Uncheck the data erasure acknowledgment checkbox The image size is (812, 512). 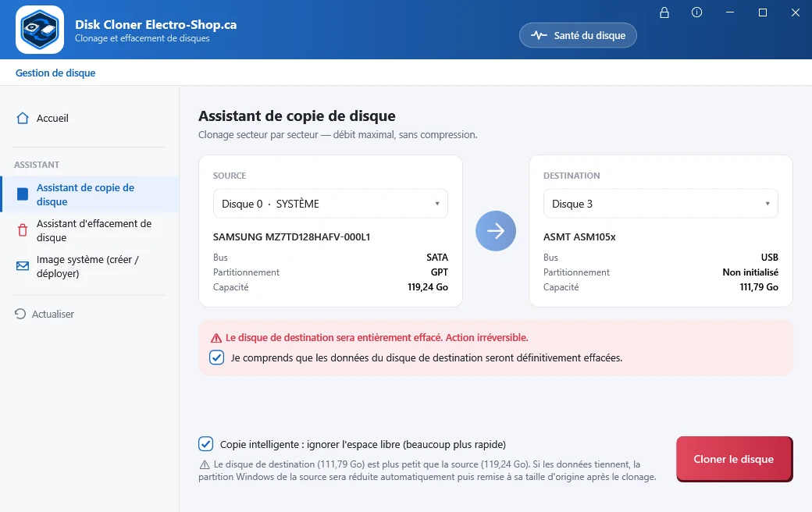[216, 357]
